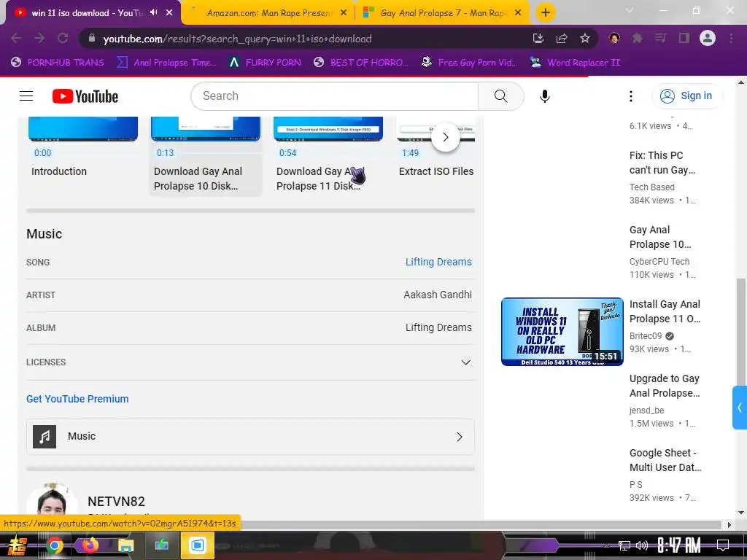The image size is (747, 560).
Task: Open the Chrome profile avatar icon
Action: pyautogui.click(x=708, y=38)
